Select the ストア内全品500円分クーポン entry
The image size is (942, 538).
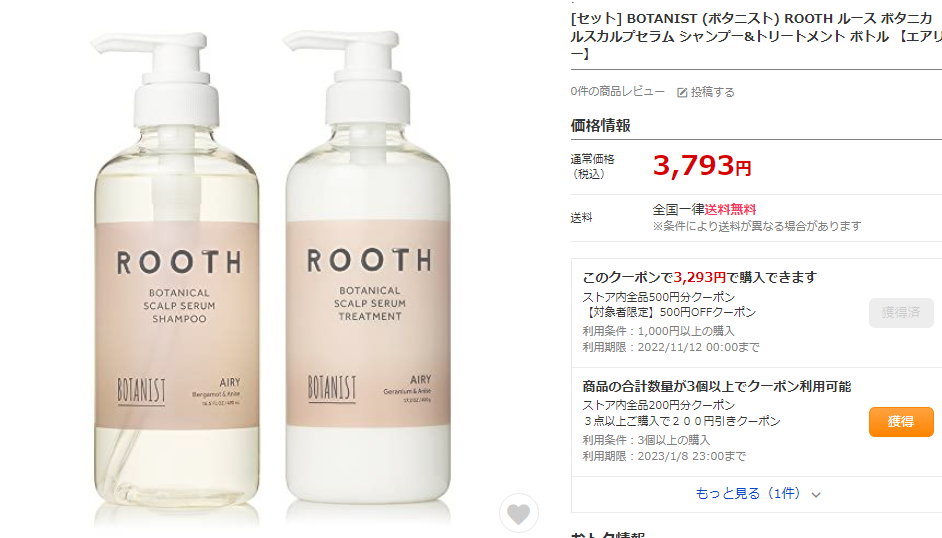point(658,297)
